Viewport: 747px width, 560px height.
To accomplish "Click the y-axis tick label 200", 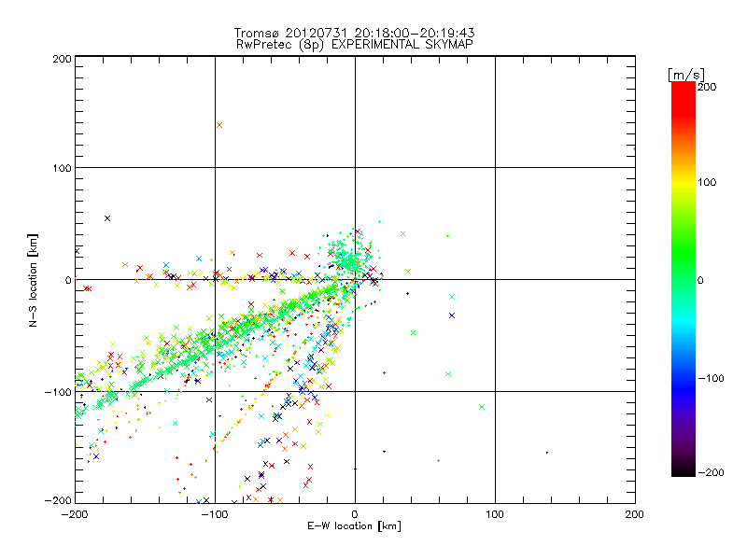I will (62, 59).
